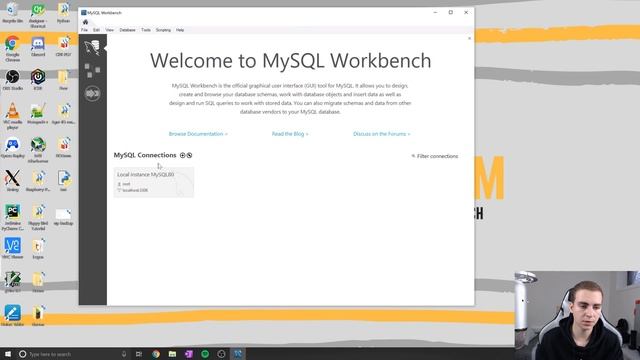Close the welcome message with small x

click(469, 38)
